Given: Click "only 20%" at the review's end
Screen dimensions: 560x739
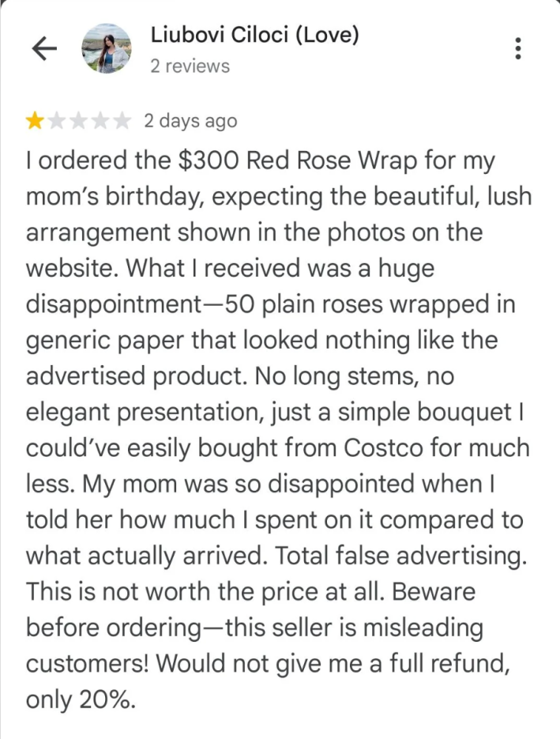Looking at the screenshot, I should click(x=81, y=699).
